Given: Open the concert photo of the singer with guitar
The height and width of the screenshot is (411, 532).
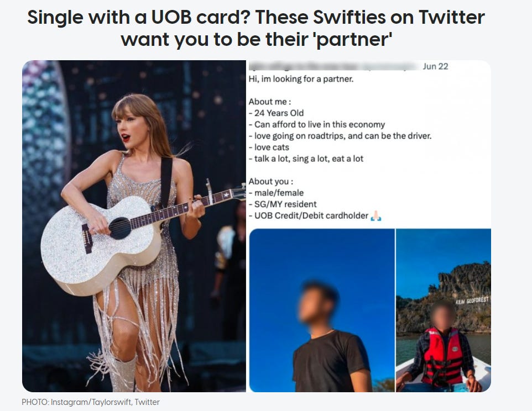Looking at the screenshot, I should point(134,226).
